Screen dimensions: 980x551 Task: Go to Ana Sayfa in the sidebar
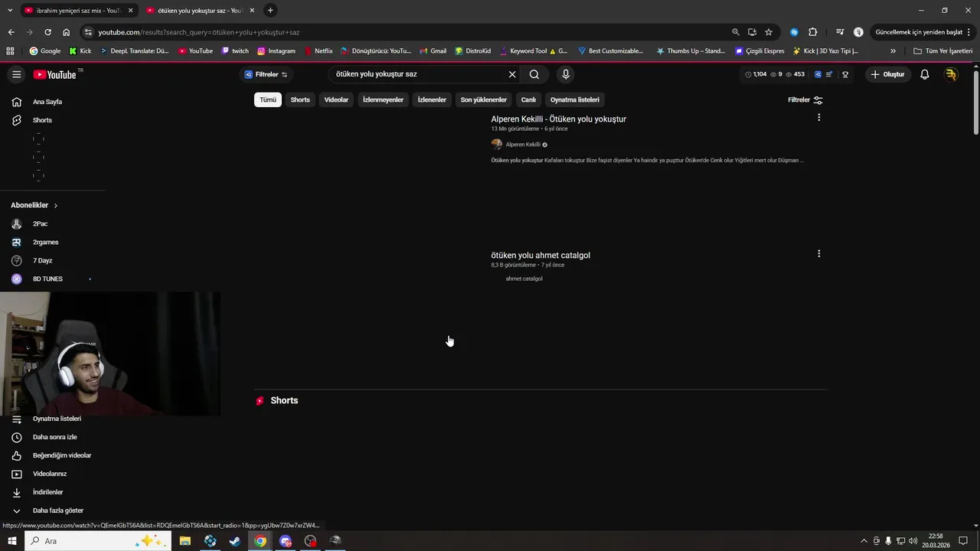point(47,102)
